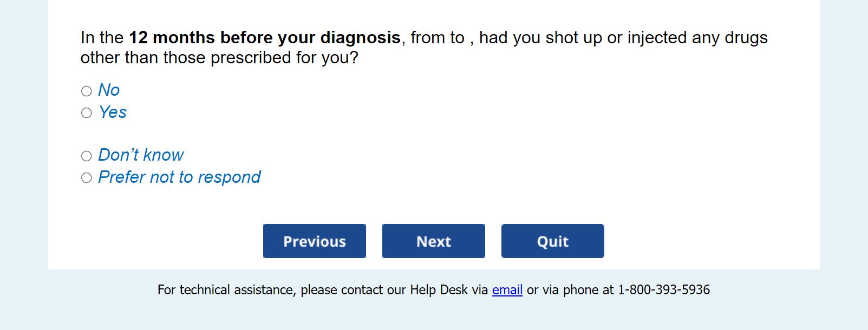Mark the "Don't know" radio option

[87, 156]
